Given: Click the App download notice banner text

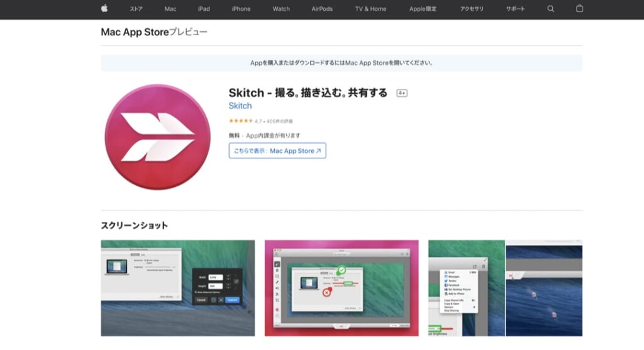Looking at the screenshot, I should click(x=341, y=63).
